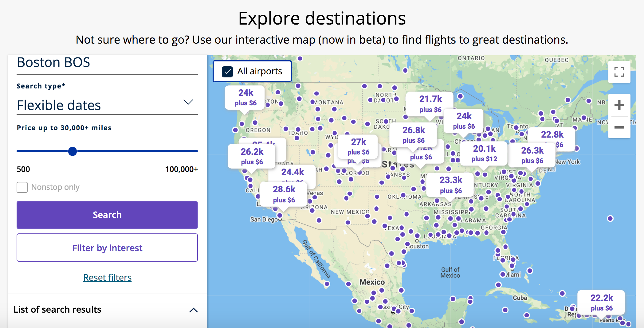Click the Boston BOS origin field
The image size is (644, 328).
tap(107, 63)
